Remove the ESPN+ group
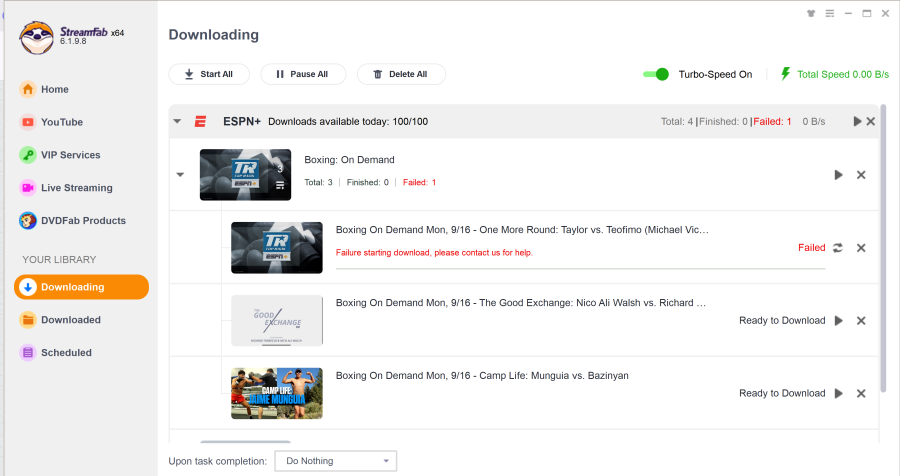 (x=871, y=121)
